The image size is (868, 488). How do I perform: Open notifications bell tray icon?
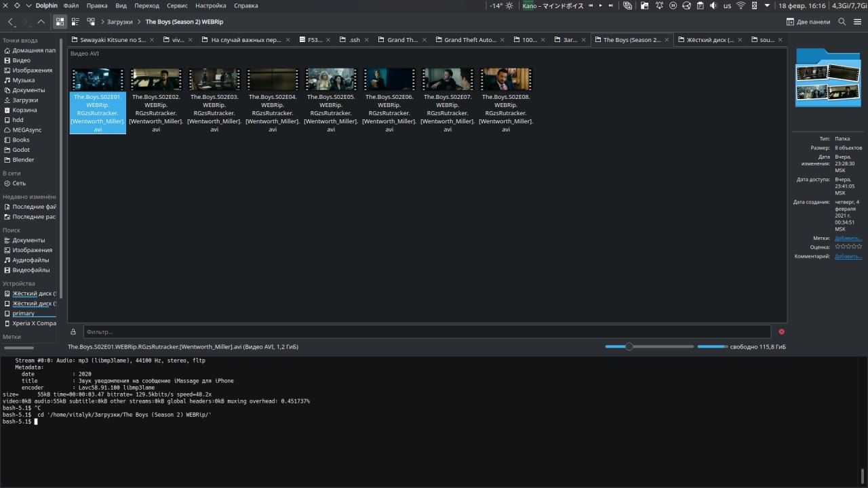click(658, 5)
